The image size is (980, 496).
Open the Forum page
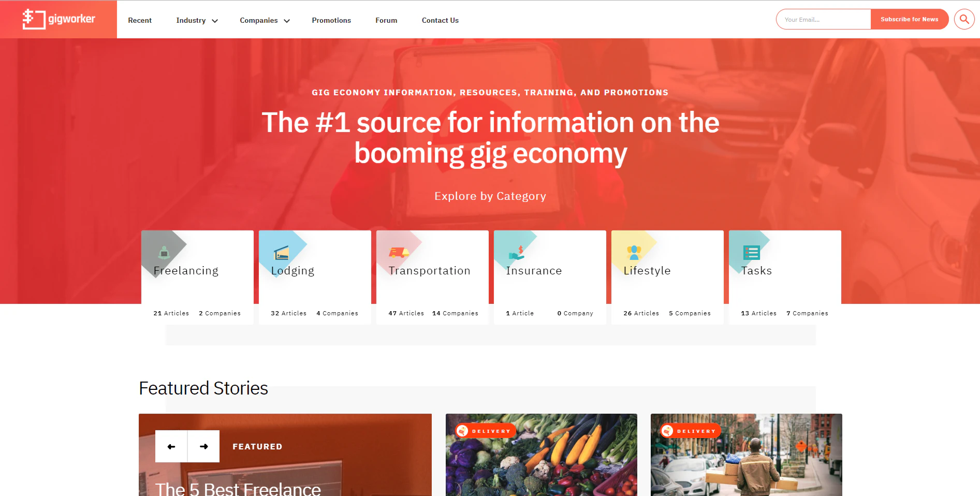pyautogui.click(x=386, y=20)
